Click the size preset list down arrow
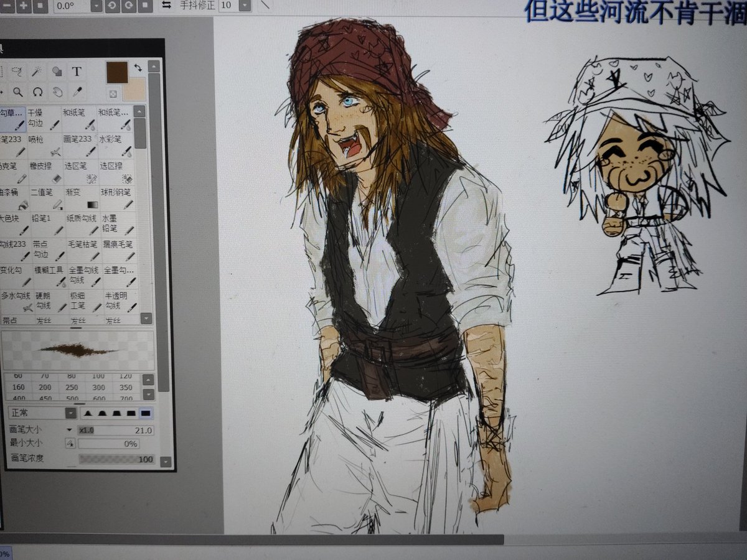747x560 pixels. (x=148, y=394)
